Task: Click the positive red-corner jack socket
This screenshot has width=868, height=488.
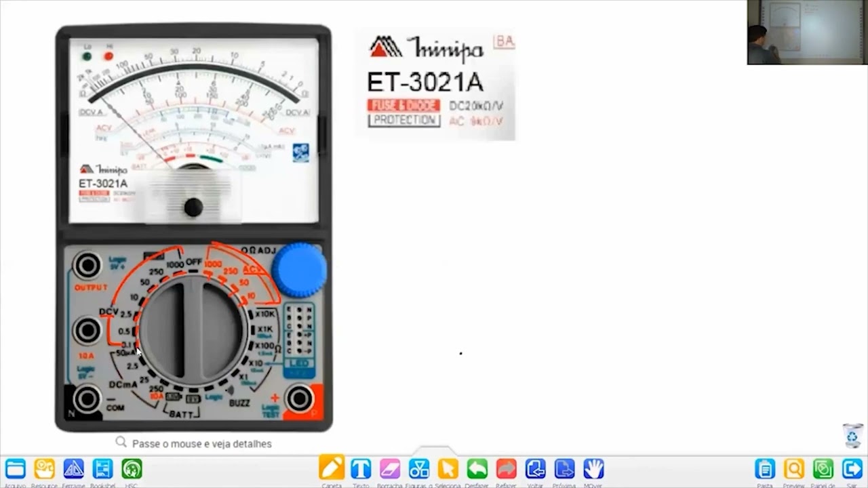Action: pyautogui.click(x=299, y=399)
